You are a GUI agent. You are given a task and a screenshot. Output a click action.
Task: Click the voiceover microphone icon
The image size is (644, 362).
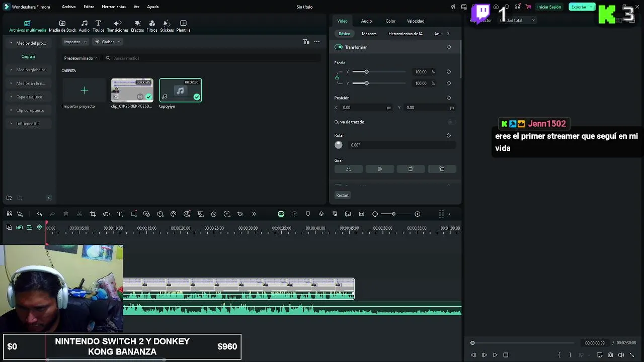pyautogui.click(x=321, y=214)
